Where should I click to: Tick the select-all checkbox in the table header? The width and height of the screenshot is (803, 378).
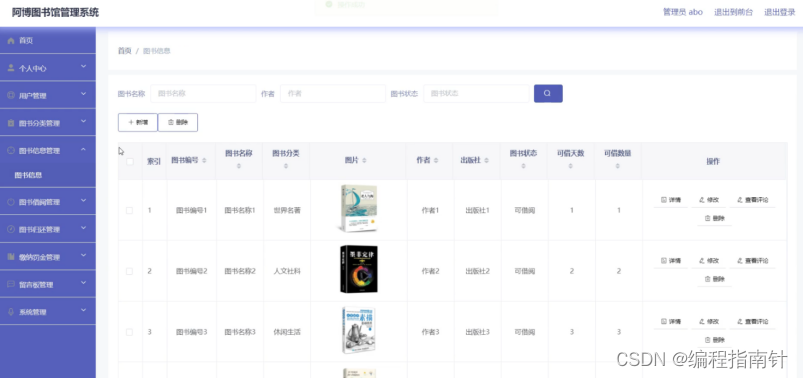130,161
